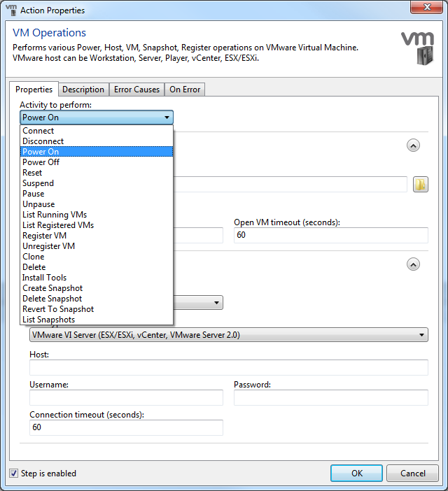Click the Open VM timeout seconds field
The image size is (448, 491).
[331, 235]
